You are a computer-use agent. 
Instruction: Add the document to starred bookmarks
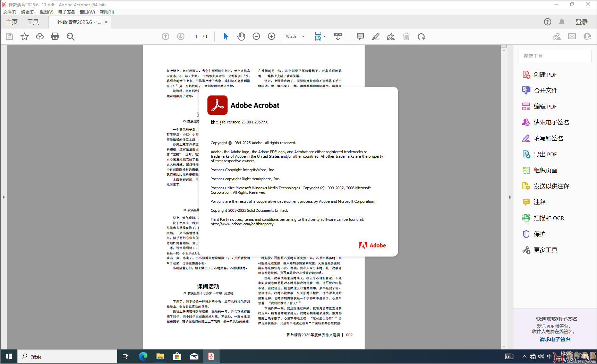(25, 36)
